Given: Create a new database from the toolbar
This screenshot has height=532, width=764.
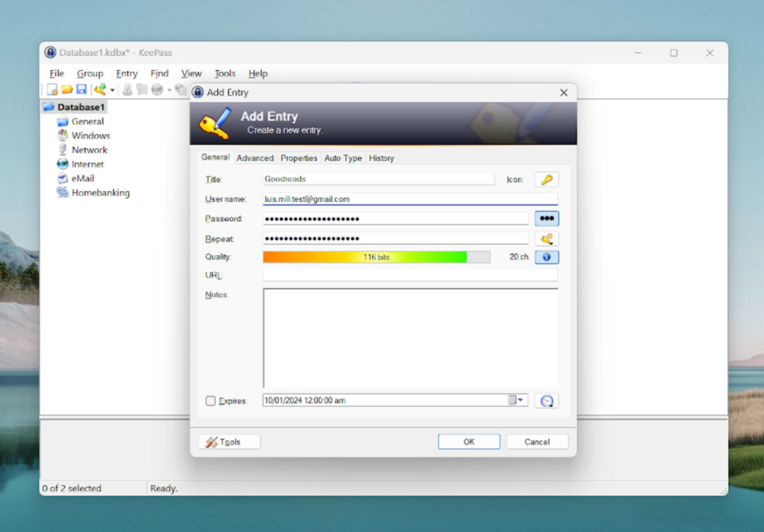Looking at the screenshot, I should tap(52, 89).
